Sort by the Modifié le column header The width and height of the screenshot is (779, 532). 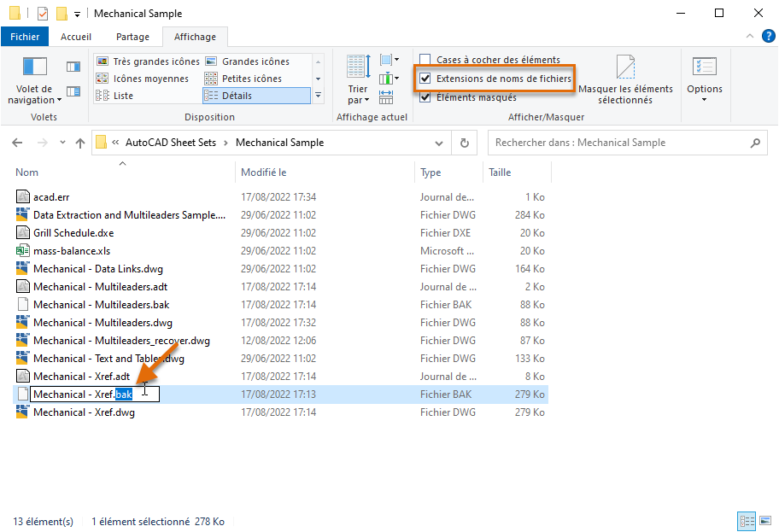pos(264,172)
